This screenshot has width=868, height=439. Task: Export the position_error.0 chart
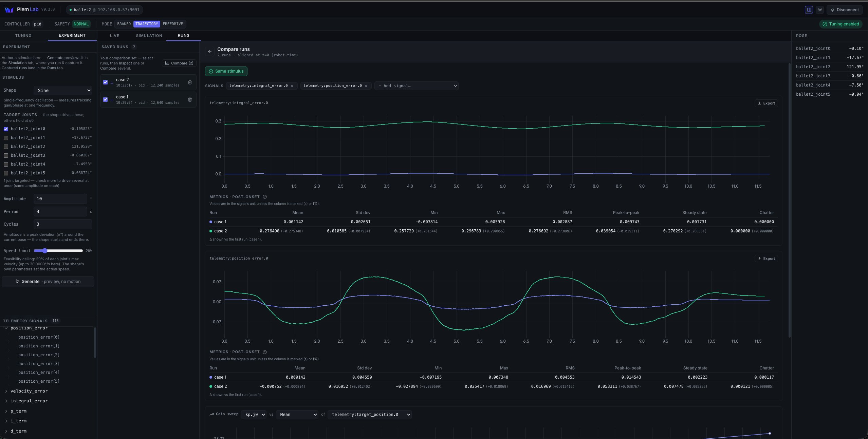(766, 259)
